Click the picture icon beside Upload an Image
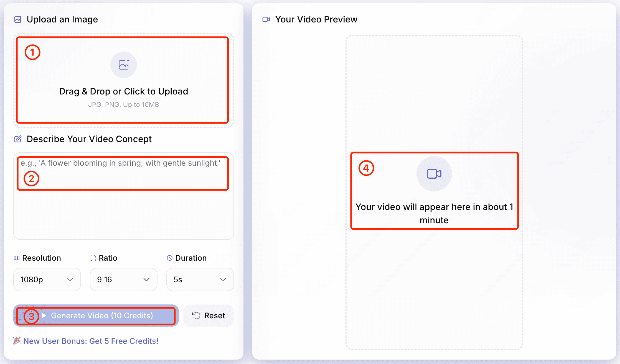The image size is (620, 364). click(18, 19)
